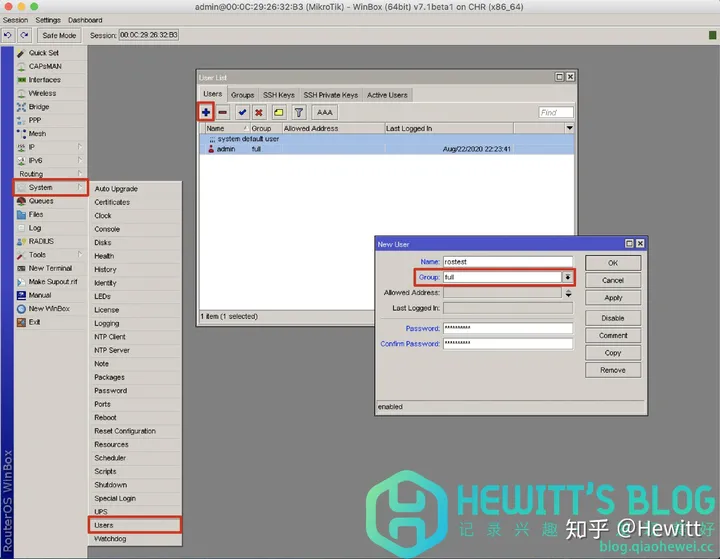The height and width of the screenshot is (559, 720).
Task: Click the AAA button in User List
Action: (x=325, y=113)
